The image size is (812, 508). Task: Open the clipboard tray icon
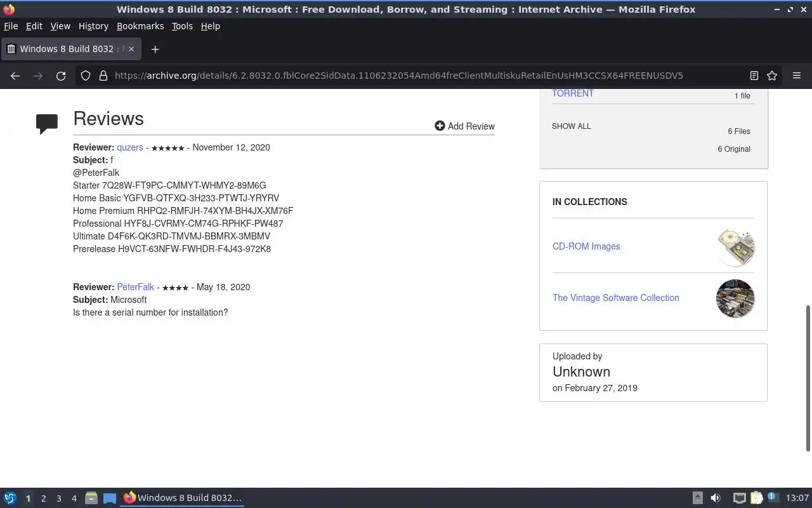(756, 498)
